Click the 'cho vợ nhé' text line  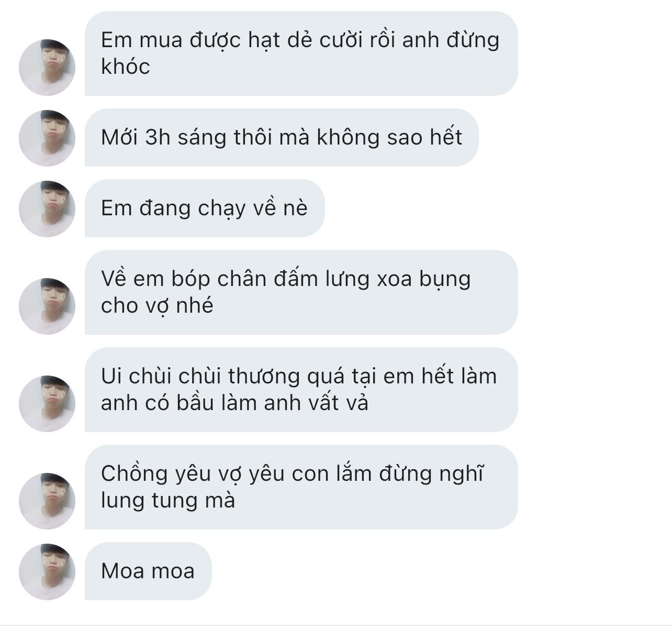pyautogui.click(x=157, y=305)
